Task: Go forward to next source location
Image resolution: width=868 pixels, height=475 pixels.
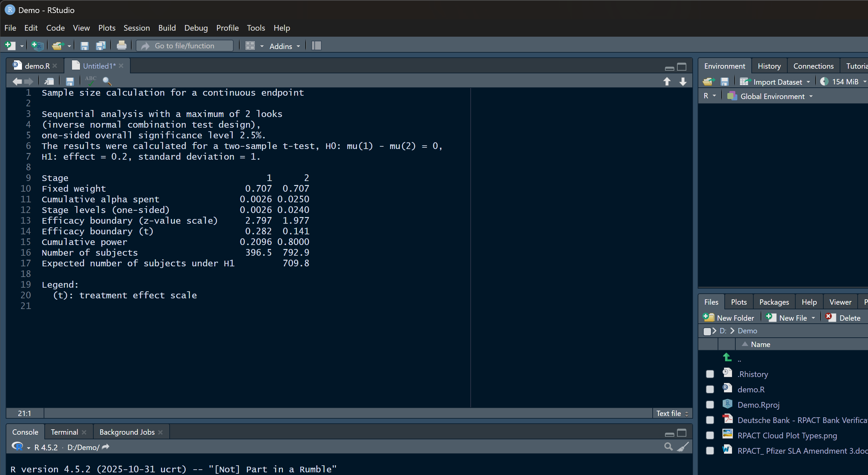Action: point(29,81)
